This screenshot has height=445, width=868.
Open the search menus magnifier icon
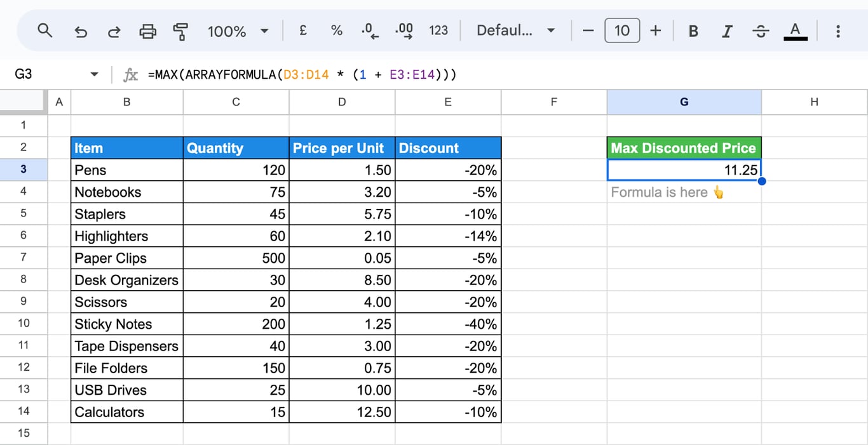(x=44, y=30)
